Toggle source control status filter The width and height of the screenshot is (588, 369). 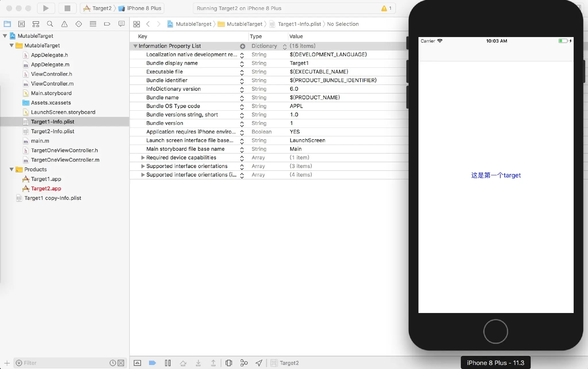point(121,363)
